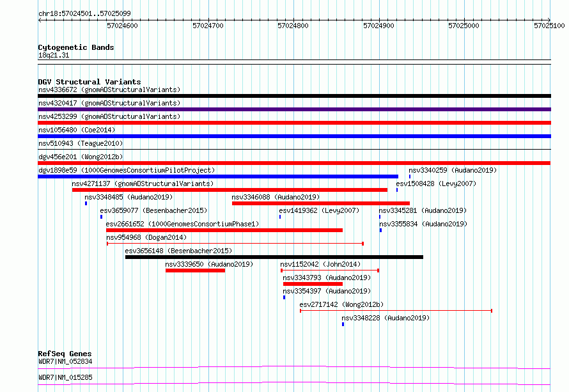Click the black esv3656148 variant bar

[x=274, y=257]
